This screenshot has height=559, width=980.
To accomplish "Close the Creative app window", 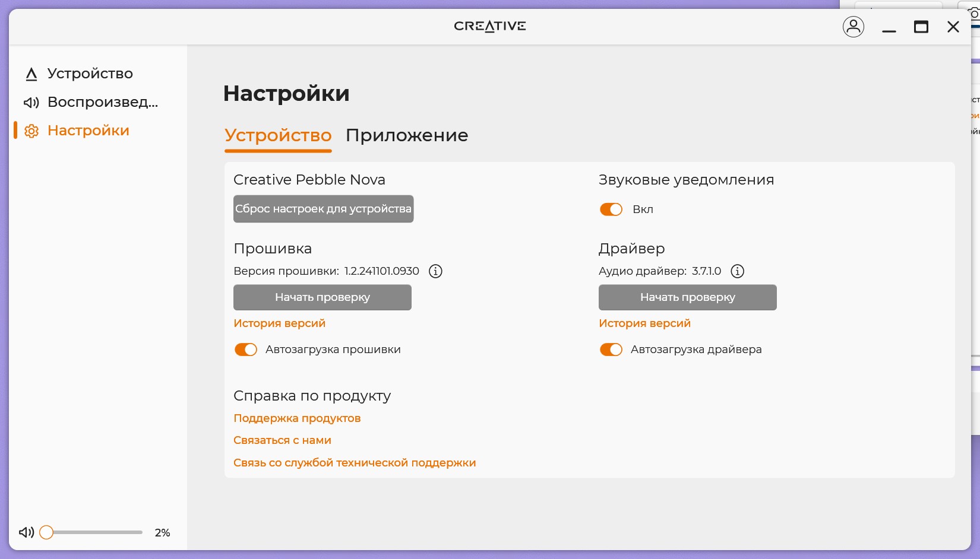I will click(x=953, y=27).
